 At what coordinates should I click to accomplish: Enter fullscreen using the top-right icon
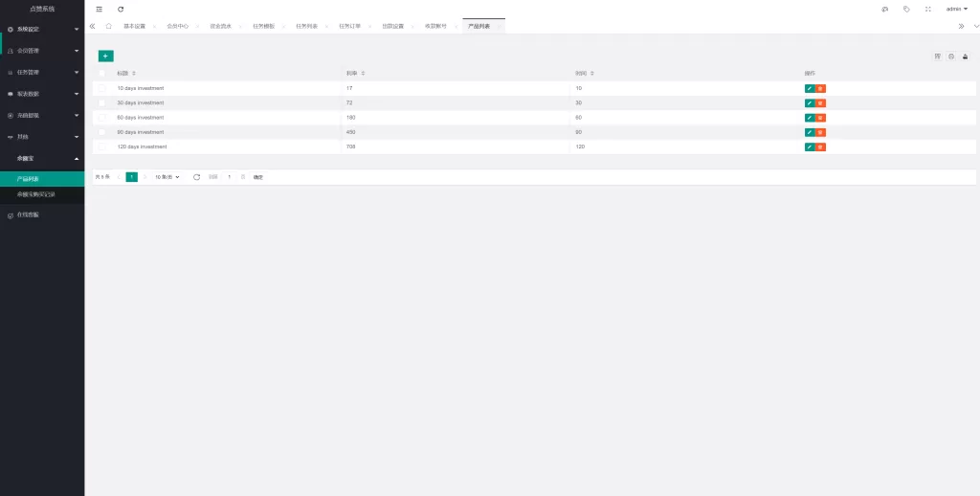click(x=927, y=9)
